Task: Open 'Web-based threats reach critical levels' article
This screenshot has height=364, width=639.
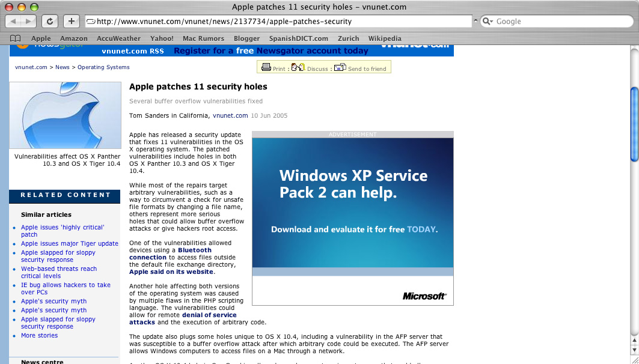Action: click(x=59, y=272)
